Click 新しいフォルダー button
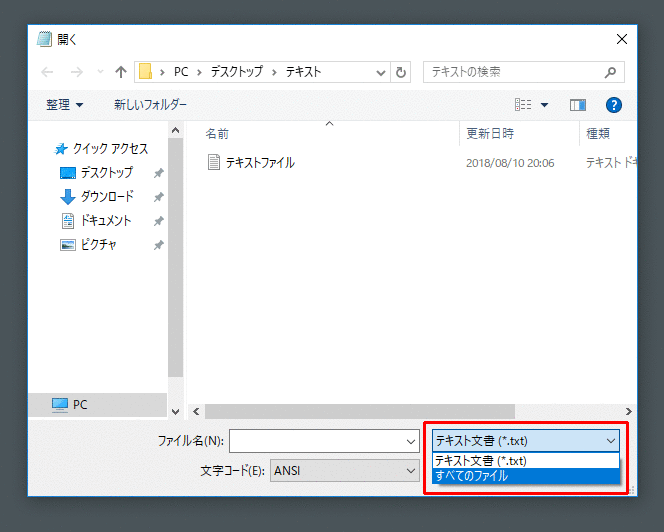 pos(150,104)
